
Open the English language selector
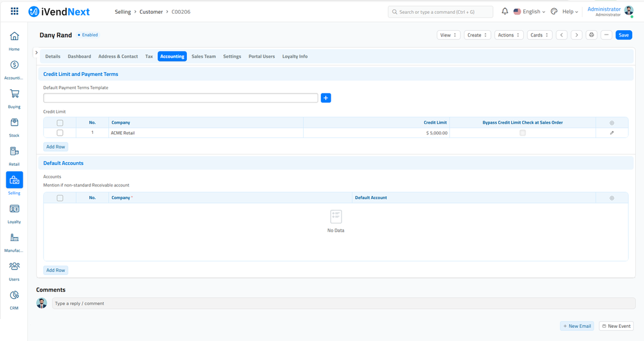coord(530,11)
